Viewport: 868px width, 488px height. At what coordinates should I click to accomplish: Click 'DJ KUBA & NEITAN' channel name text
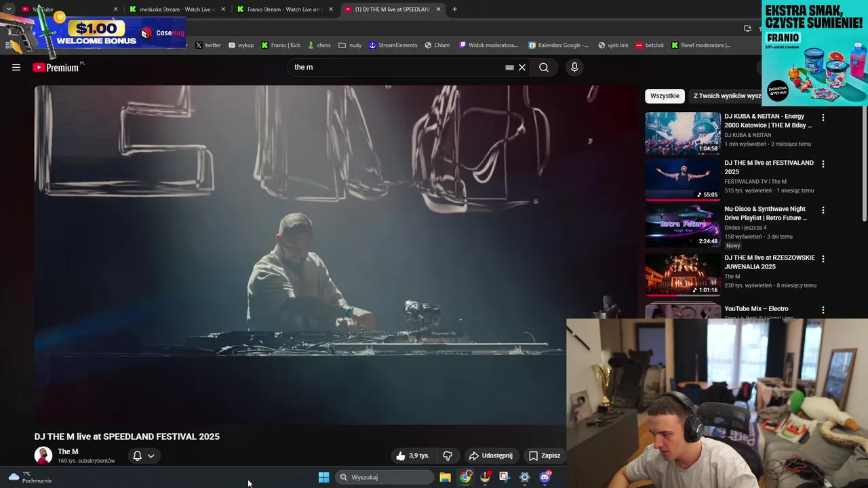point(747,135)
